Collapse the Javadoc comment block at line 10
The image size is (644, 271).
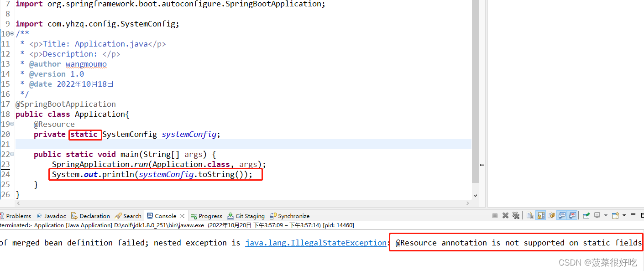coord(12,33)
